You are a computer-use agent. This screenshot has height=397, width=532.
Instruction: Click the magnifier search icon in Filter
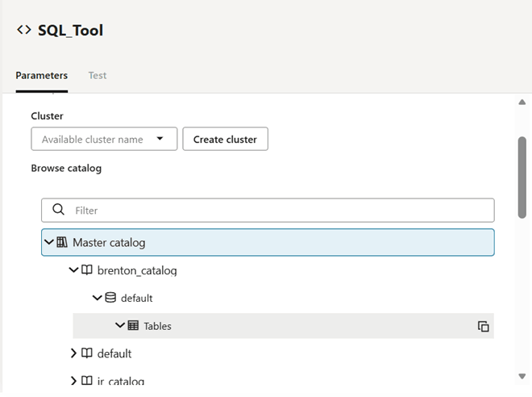(58, 210)
